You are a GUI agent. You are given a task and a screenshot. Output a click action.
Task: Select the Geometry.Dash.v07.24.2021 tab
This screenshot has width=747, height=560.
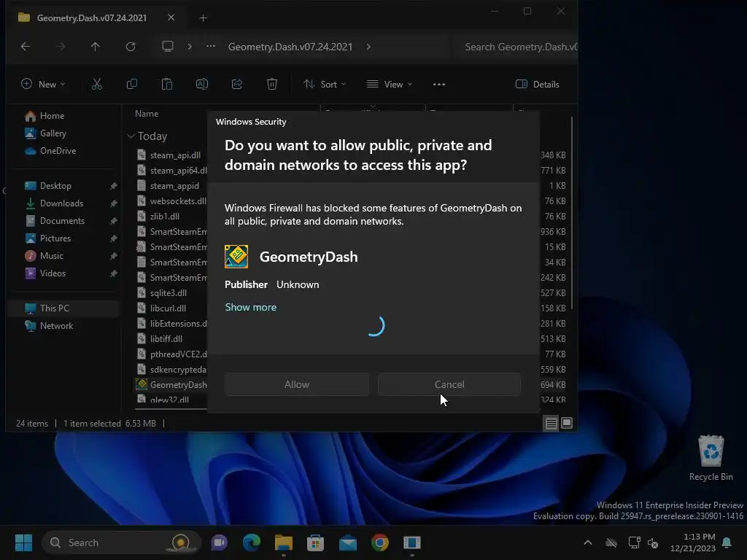(92, 17)
